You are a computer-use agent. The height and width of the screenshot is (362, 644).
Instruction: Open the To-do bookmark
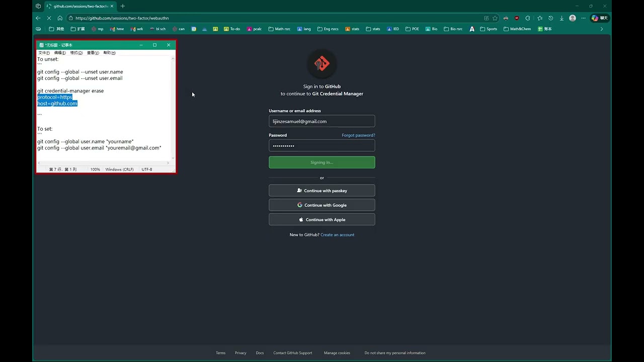[232, 29]
